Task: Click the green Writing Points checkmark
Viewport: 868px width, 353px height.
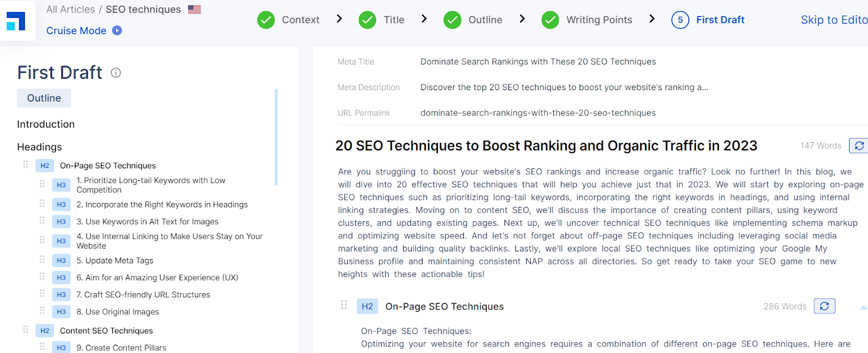Action: [550, 20]
